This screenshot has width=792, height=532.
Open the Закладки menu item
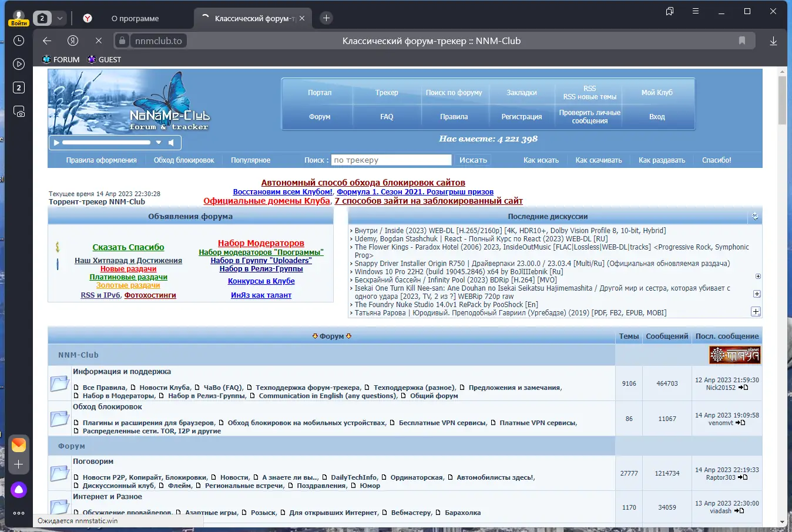(522, 93)
